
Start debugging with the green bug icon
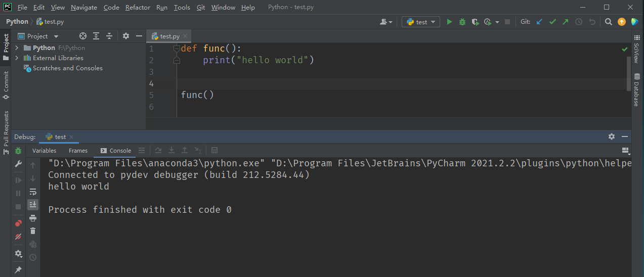[462, 22]
